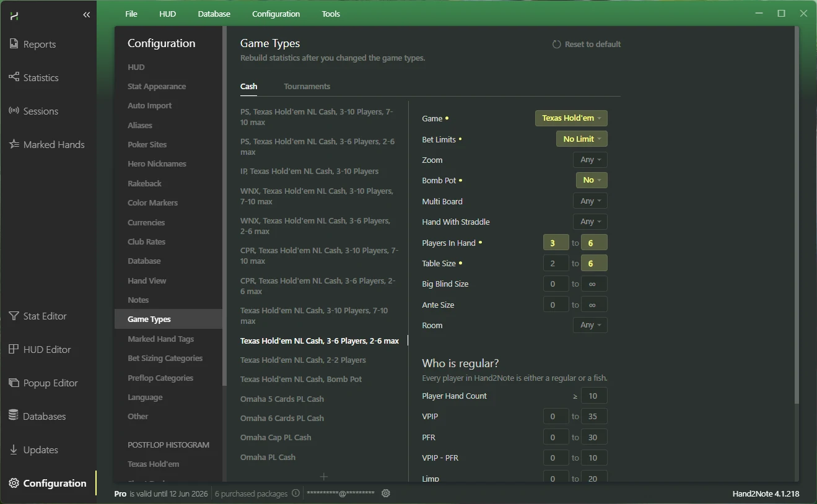Open account settings gear in status bar
817x504 pixels.
386,493
